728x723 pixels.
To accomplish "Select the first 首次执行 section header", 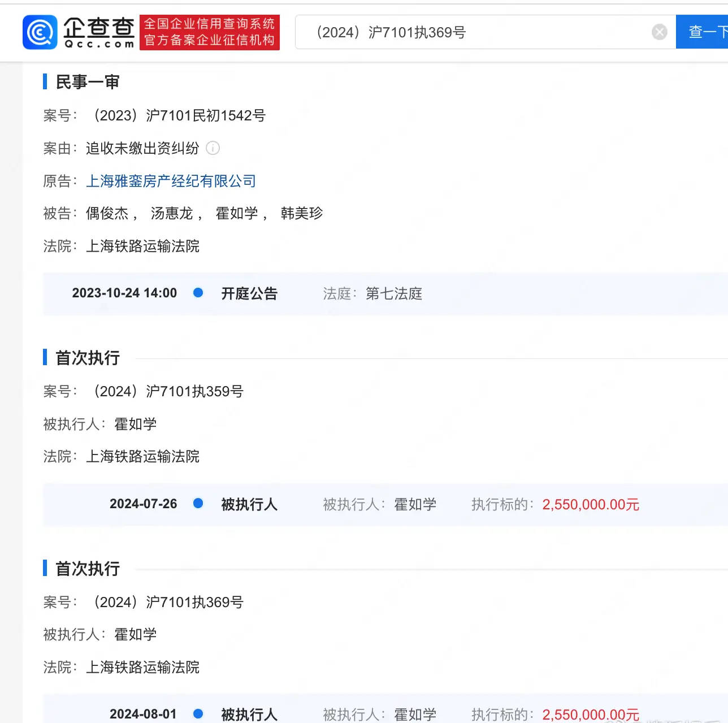I will [86, 357].
